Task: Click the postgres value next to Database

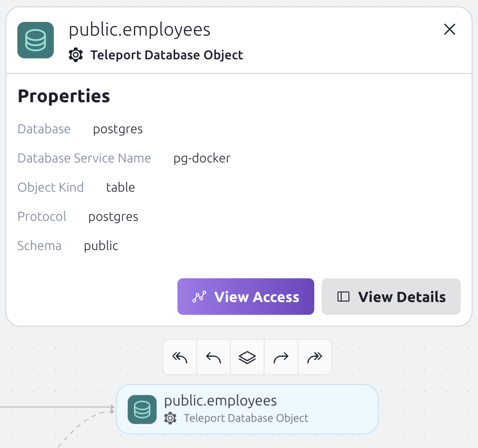Action: click(x=118, y=129)
